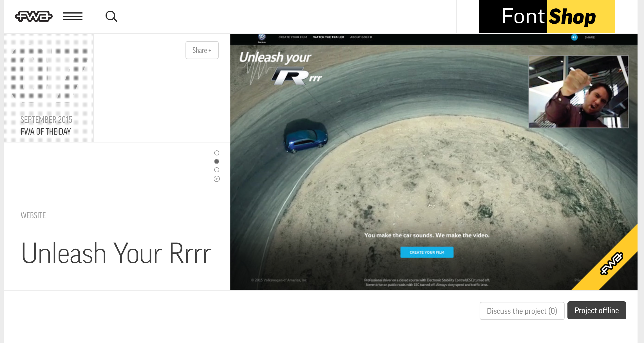Click the dotted 07 date graphic
Image resolution: width=644 pixels, height=343 pixels.
click(x=49, y=74)
